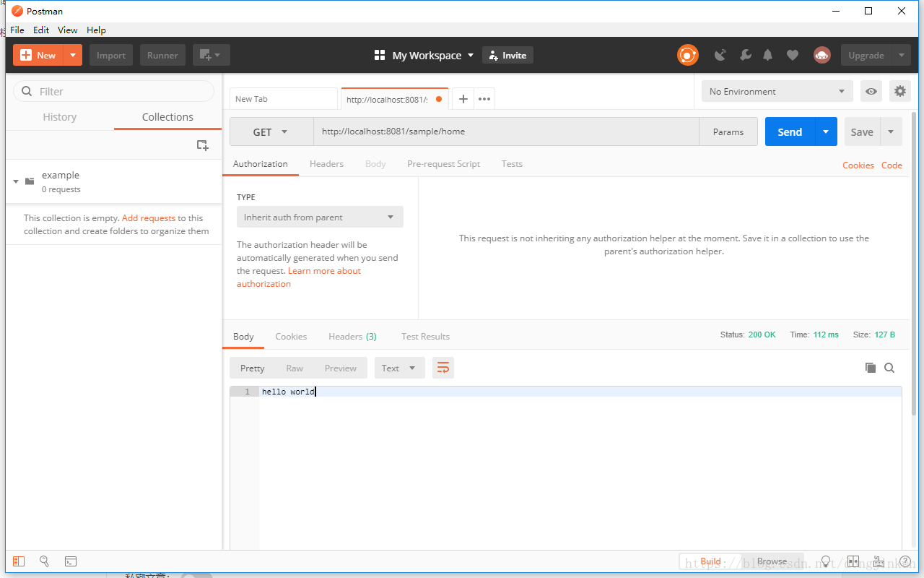
Task: Open the Text format dropdown
Action: [x=399, y=368]
